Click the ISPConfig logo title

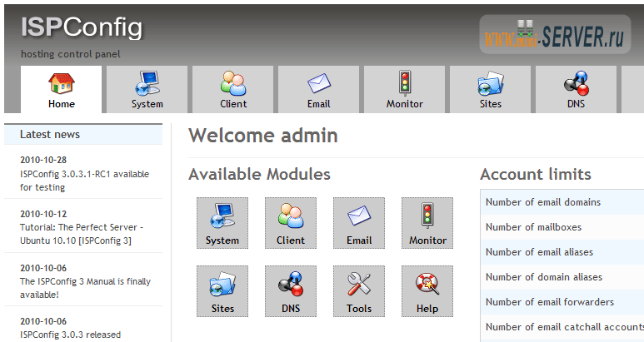pos(82,28)
